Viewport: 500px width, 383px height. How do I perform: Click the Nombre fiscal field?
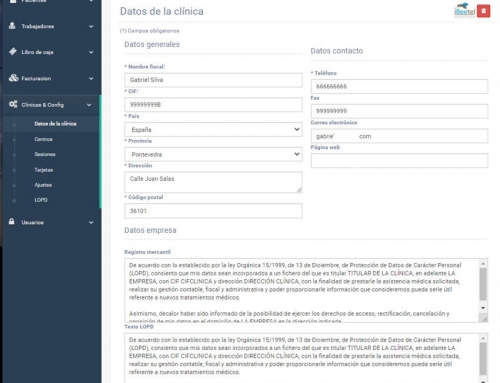pyautogui.click(x=213, y=80)
